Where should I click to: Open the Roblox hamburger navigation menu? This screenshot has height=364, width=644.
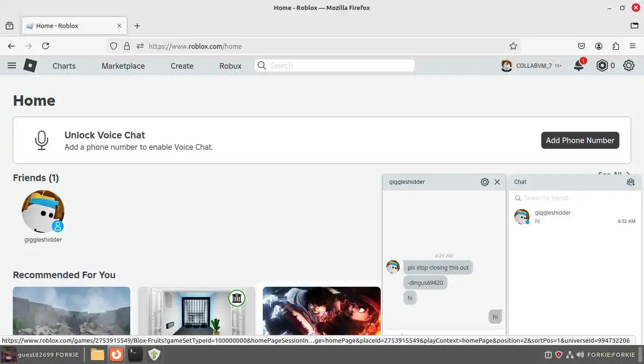12,65
